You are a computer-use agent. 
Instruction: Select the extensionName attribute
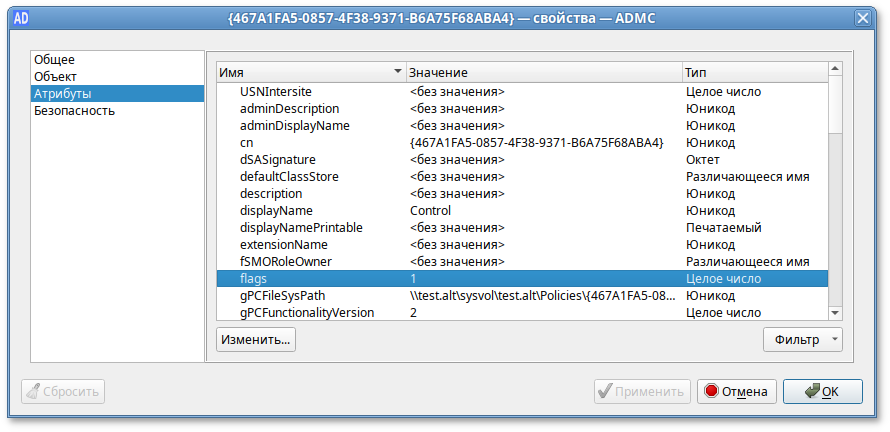(x=522, y=245)
